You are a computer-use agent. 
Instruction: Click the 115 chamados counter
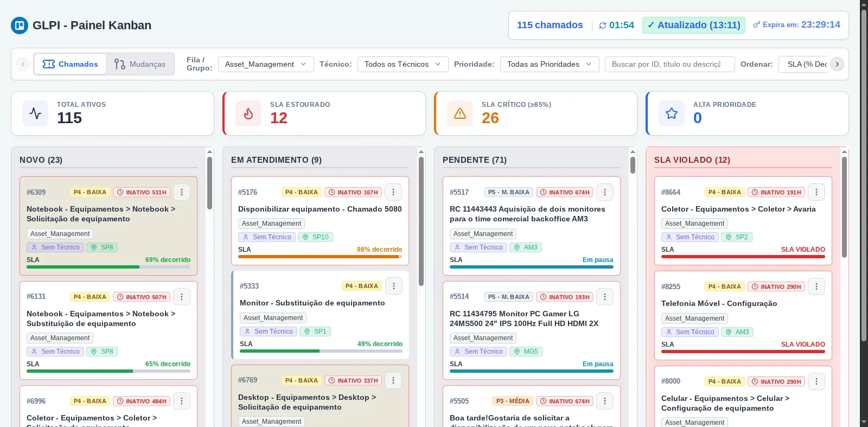[550, 25]
